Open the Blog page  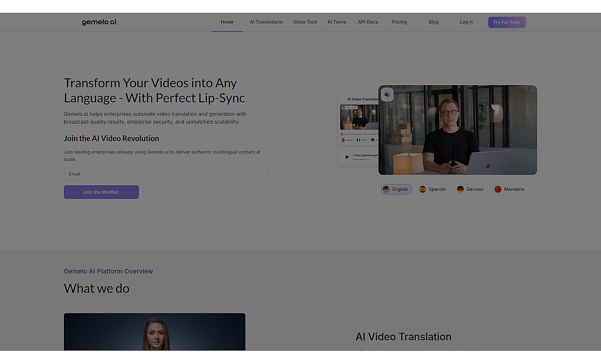pyautogui.click(x=433, y=22)
